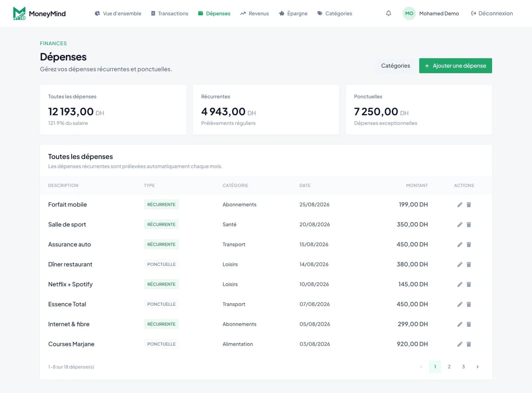Edit the Essence Total expense
Viewport: 532px width, 393px height.
[x=460, y=304]
